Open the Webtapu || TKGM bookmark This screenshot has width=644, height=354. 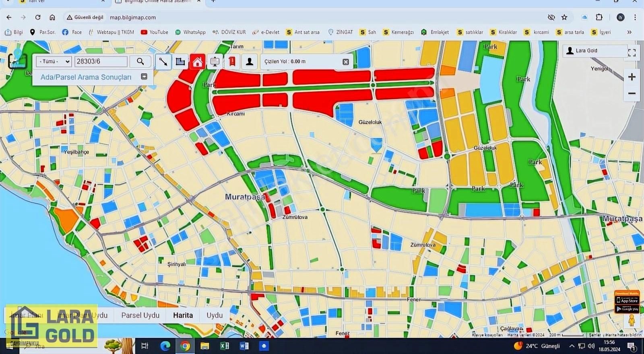click(x=111, y=32)
